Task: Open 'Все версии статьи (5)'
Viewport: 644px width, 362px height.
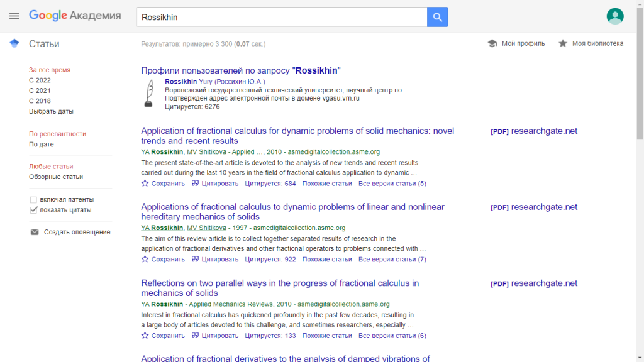Action: pos(392,184)
